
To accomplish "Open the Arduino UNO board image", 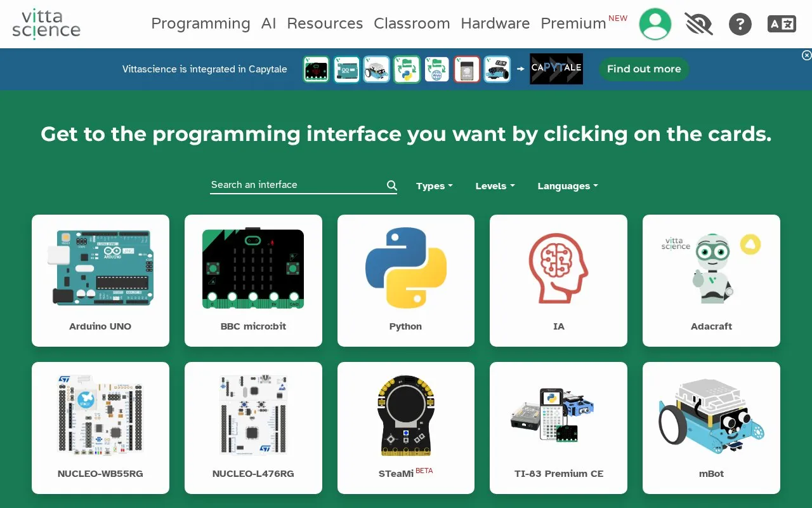I will tap(101, 267).
